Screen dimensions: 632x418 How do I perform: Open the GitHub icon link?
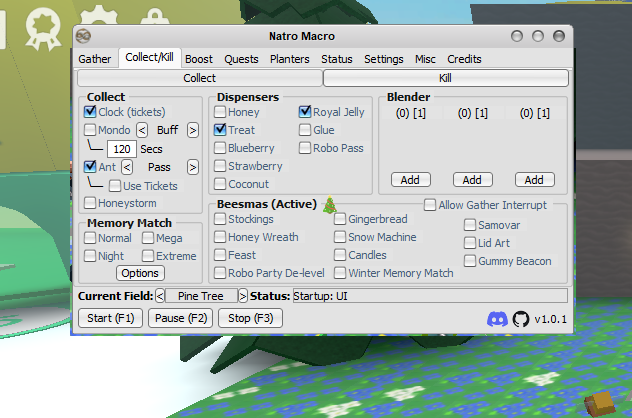point(520,319)
